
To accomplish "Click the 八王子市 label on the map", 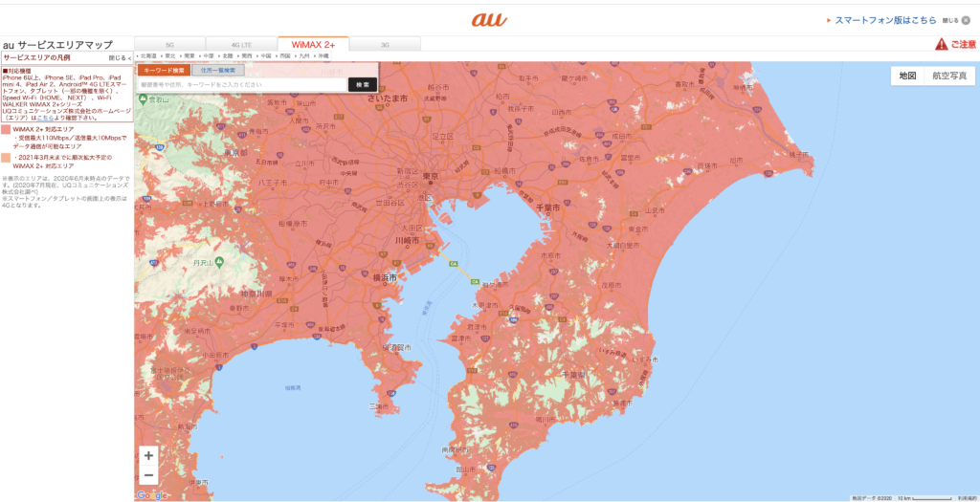I will click(273, 183).
